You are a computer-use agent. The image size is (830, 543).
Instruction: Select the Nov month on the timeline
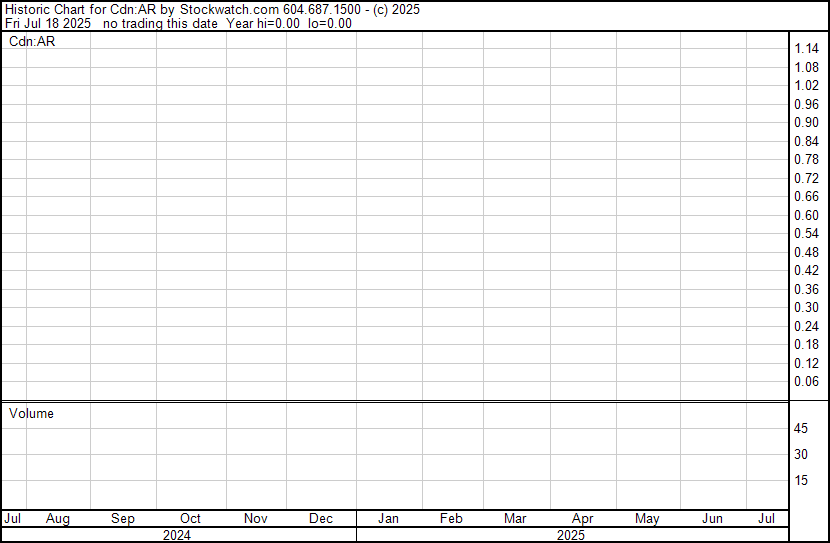coord(256,519)
